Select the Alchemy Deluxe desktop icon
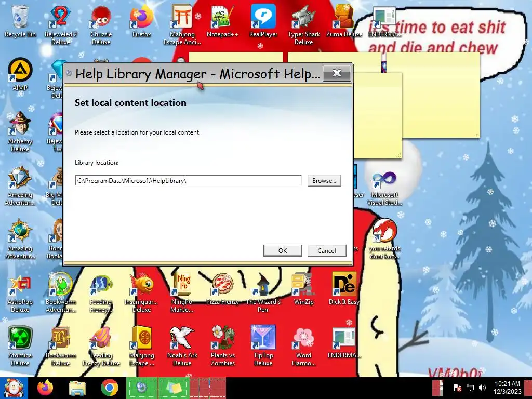The width and height of the screenshot is (532, 399). point(20,131)
